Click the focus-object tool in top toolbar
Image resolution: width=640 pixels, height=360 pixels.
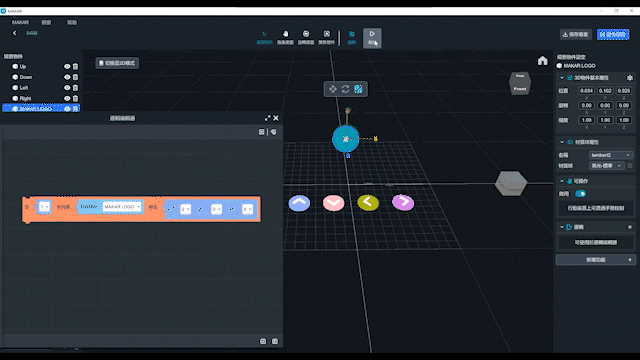[x=327, y=37]
